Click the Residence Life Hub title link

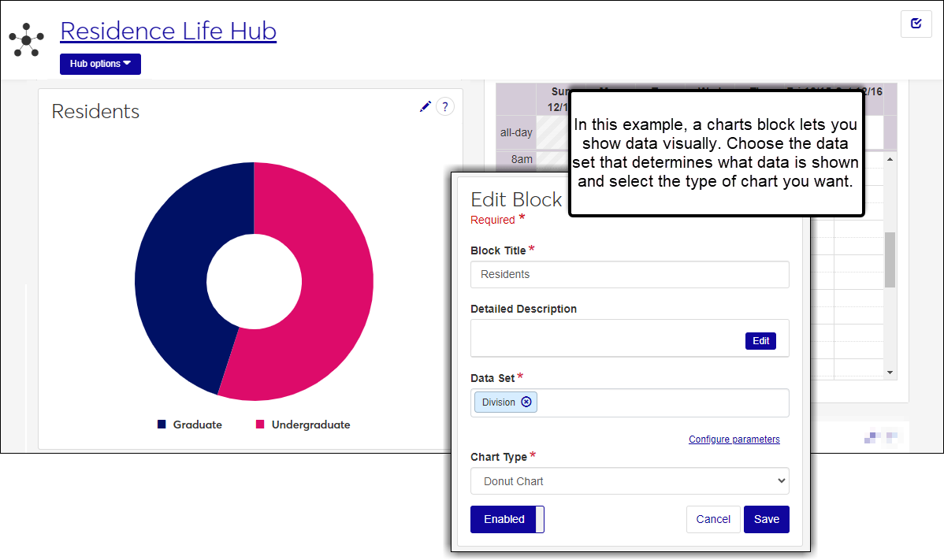point(168,31)
